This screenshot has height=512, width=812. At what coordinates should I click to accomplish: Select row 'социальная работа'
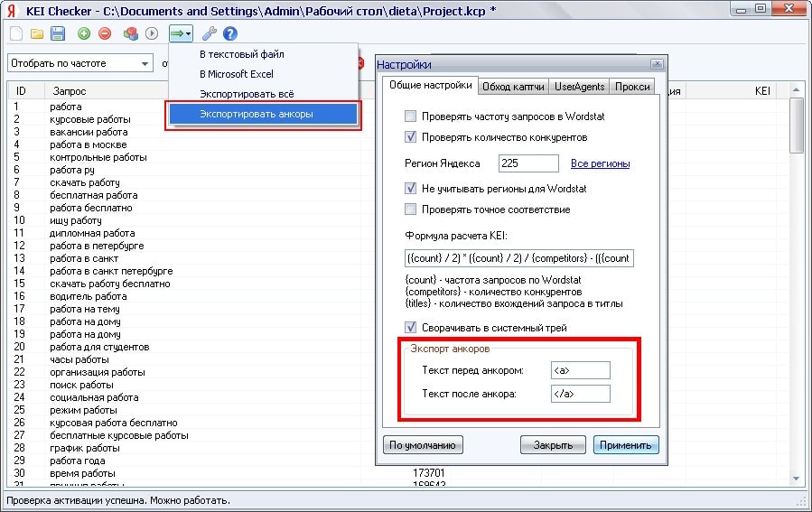94,397
